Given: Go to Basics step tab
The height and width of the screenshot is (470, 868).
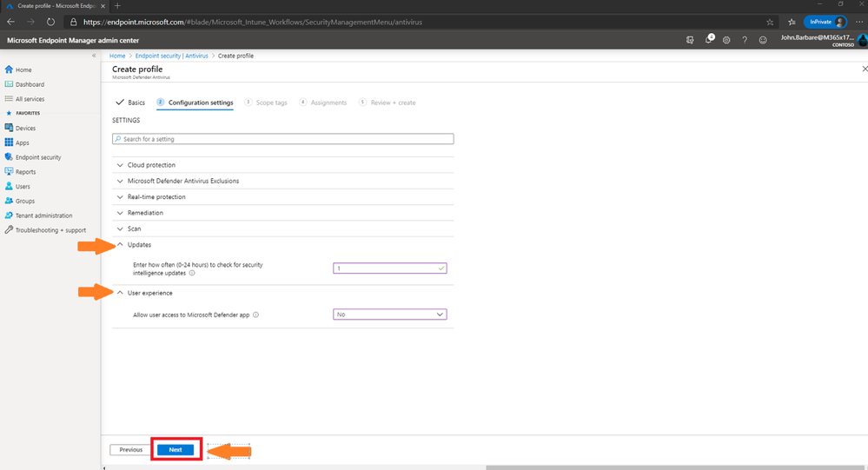Looking at the screenshot, I should pos(130,103).
